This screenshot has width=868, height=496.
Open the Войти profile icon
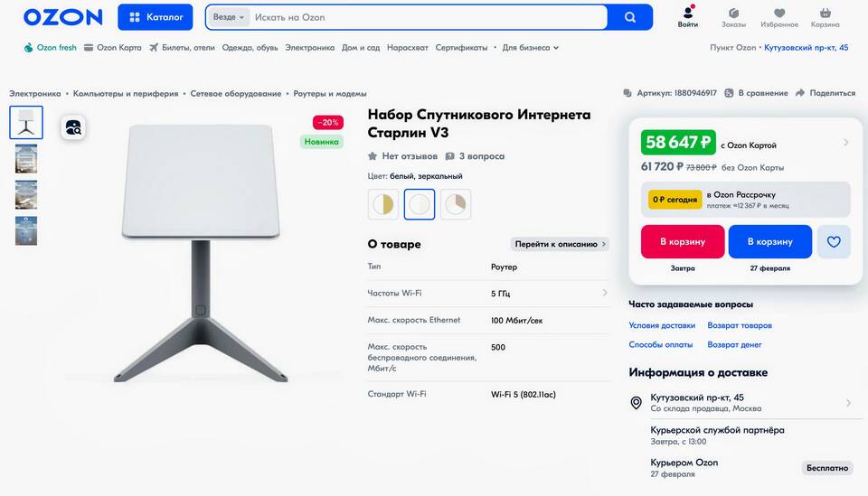click(x=687, y=12)
